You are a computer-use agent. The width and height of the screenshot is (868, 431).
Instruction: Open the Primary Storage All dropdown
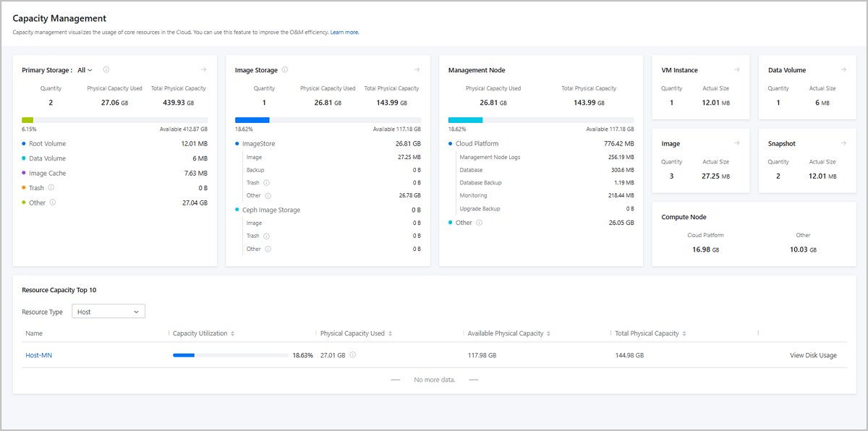[85, 70]
